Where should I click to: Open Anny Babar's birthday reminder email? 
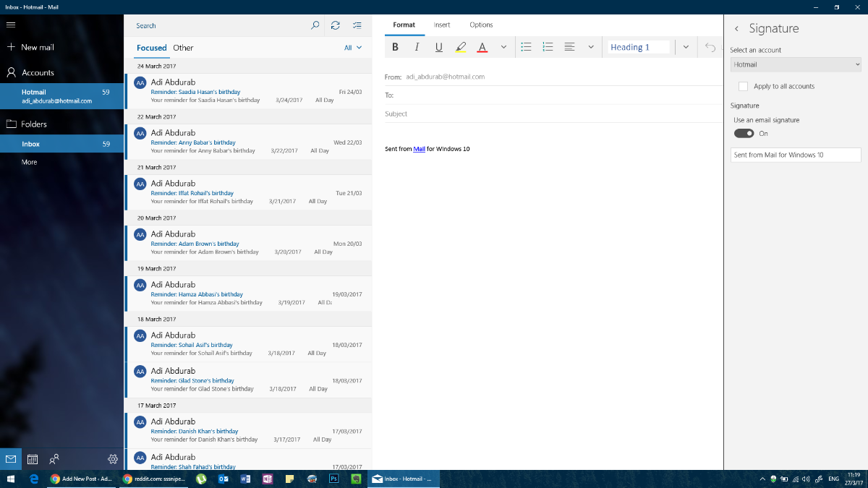coord(248,142)
